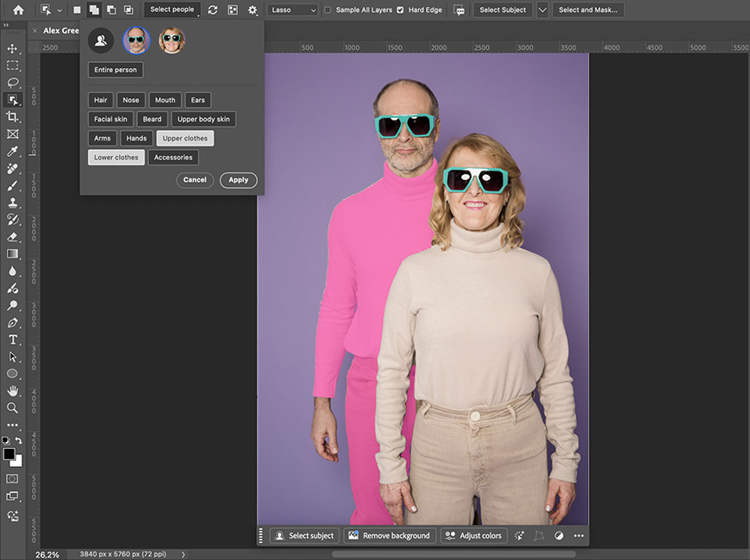The height and width of the screenshot is (560, 750).
Task: Expand the Select people dropdown
Action: click(172, 9)
